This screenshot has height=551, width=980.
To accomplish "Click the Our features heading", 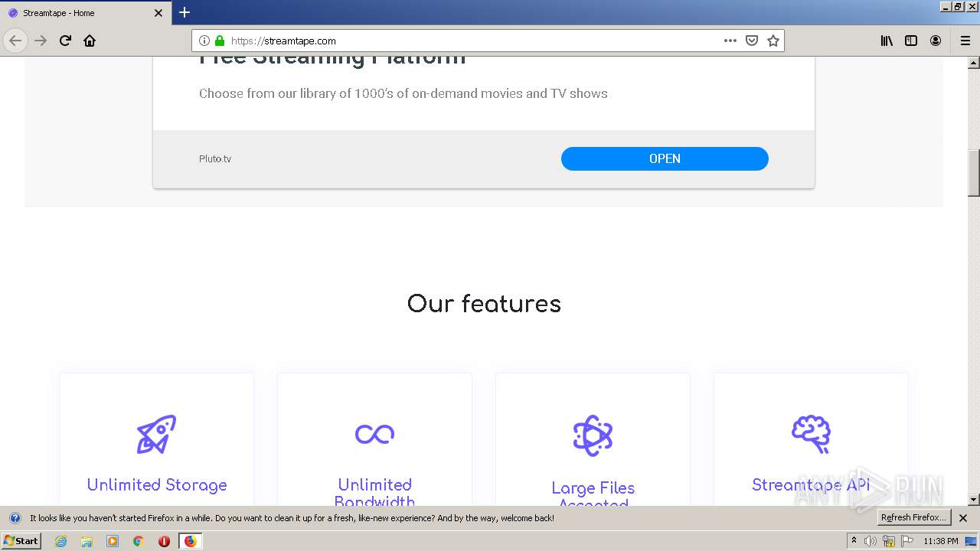I will pyautogui.click(x=484, y=304).
